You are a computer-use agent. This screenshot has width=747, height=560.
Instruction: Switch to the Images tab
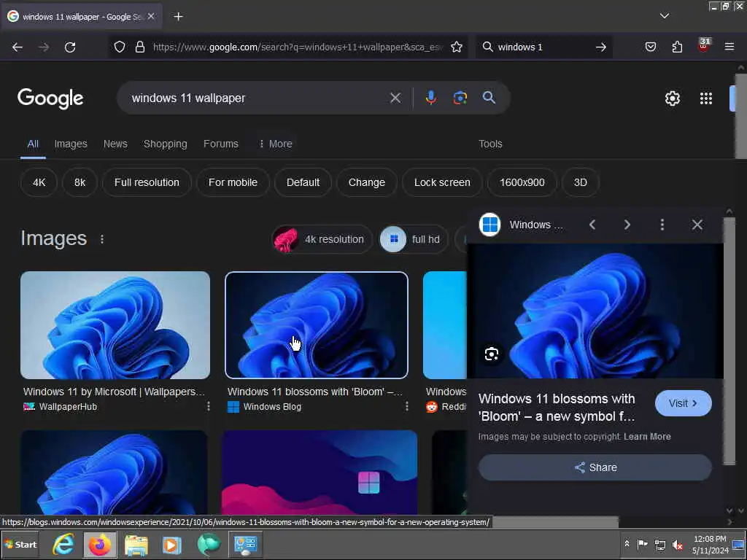(71, 144)
